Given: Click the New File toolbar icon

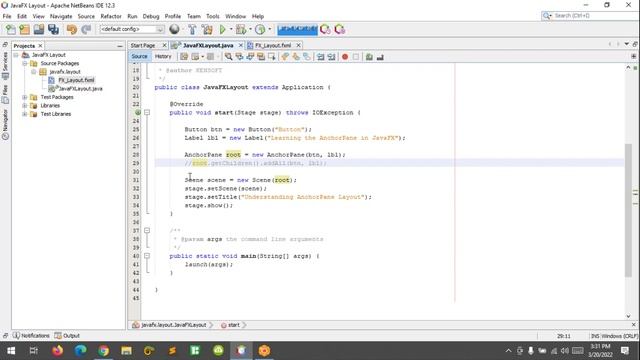Looking at the screenshot, I should [11, 29].
